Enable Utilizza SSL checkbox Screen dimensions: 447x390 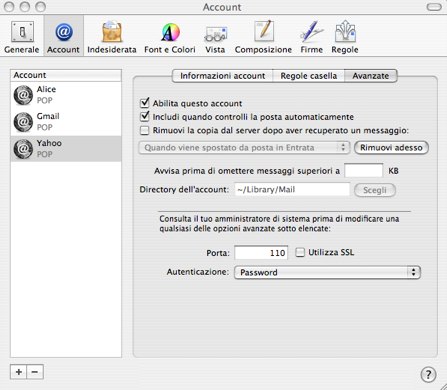(300, 252)
